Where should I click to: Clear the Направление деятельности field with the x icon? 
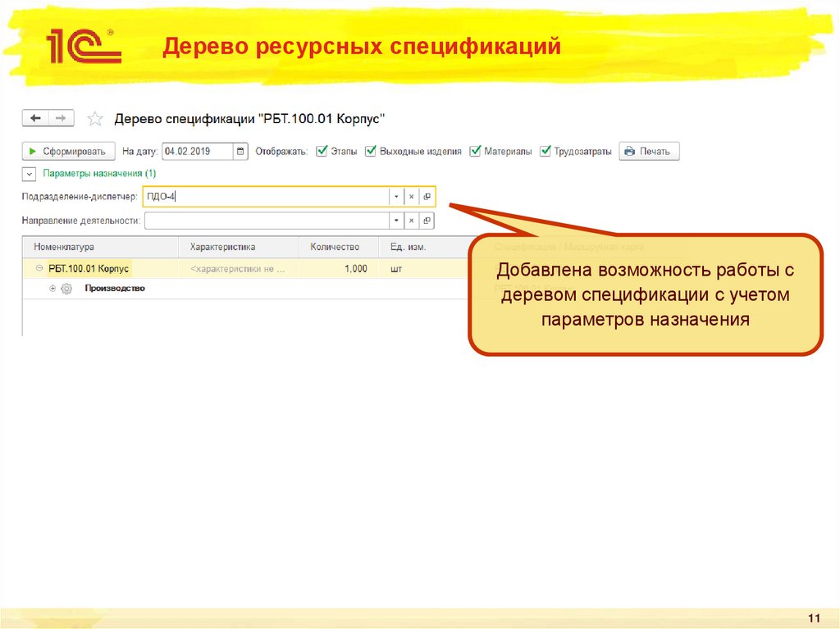pos(411,220)
